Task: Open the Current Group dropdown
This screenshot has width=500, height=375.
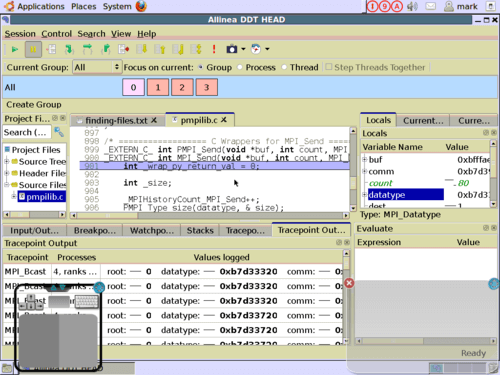Action: point(97,67)
